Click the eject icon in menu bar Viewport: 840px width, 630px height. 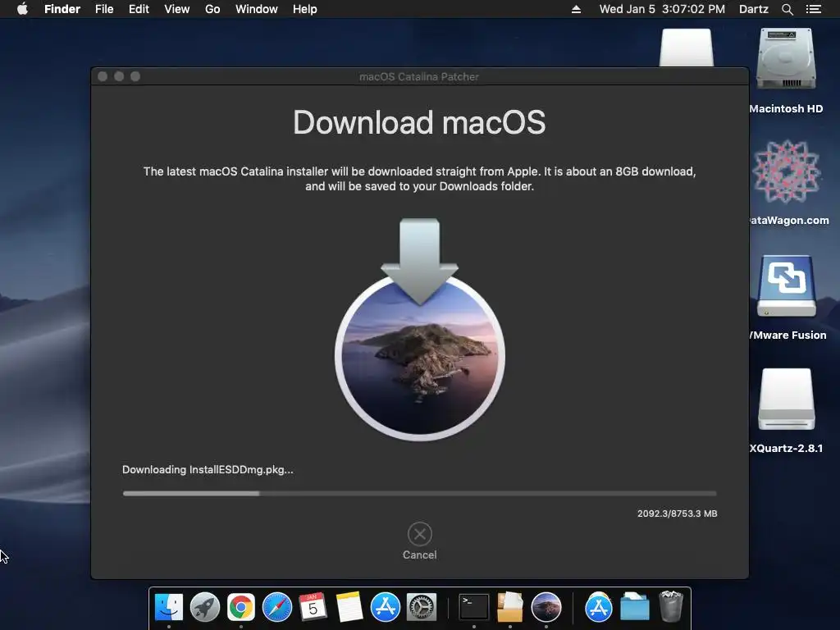(x=577, y=9)
